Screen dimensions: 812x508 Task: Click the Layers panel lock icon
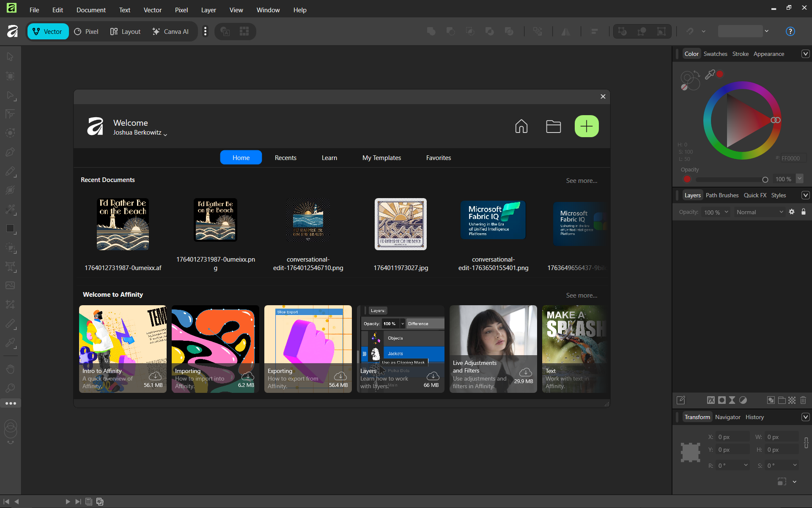[804, 212]
